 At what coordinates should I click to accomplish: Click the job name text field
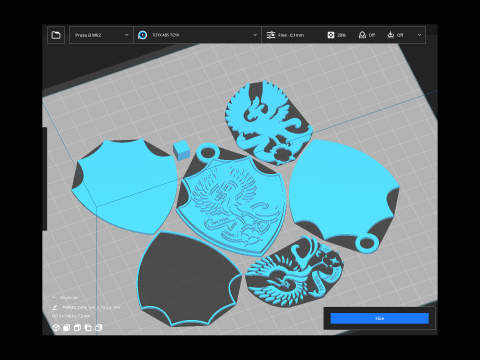pos(91,307)
